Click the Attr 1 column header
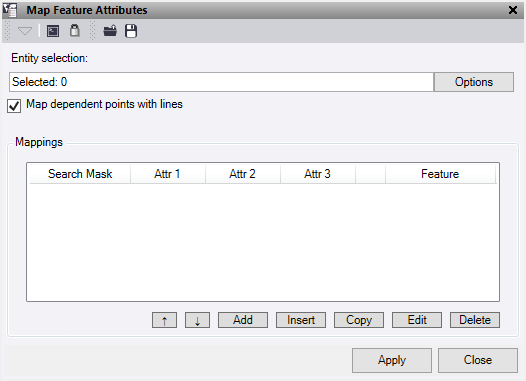This screenshot has height=381, width=526. [x=168, y=174]
